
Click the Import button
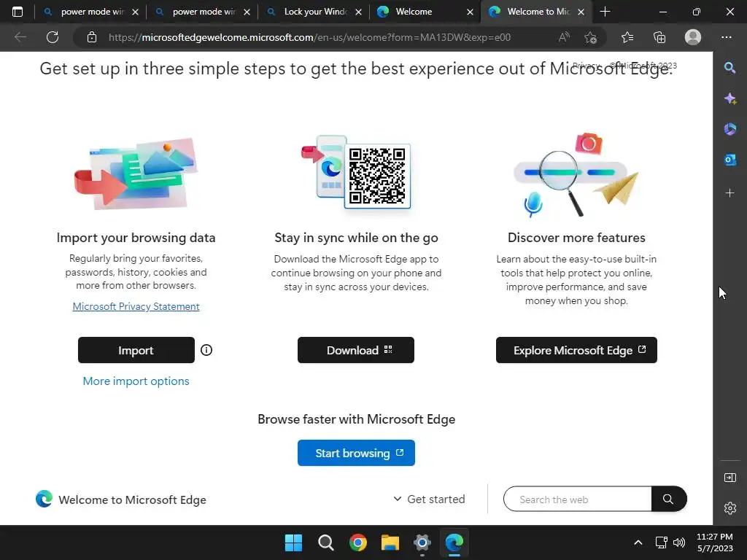[x=136, y=350]
